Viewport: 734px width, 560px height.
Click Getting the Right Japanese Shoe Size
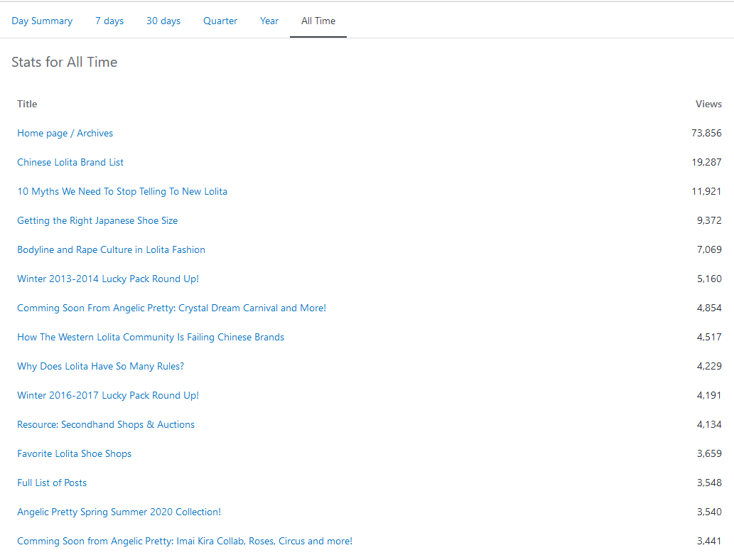97,220
